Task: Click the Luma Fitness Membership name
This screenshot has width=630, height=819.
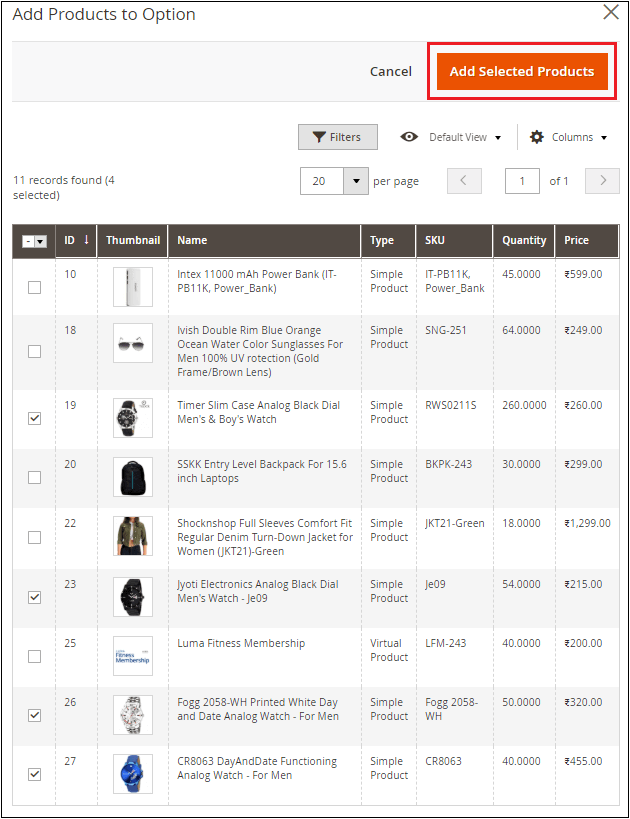Action: pos(241,643)
